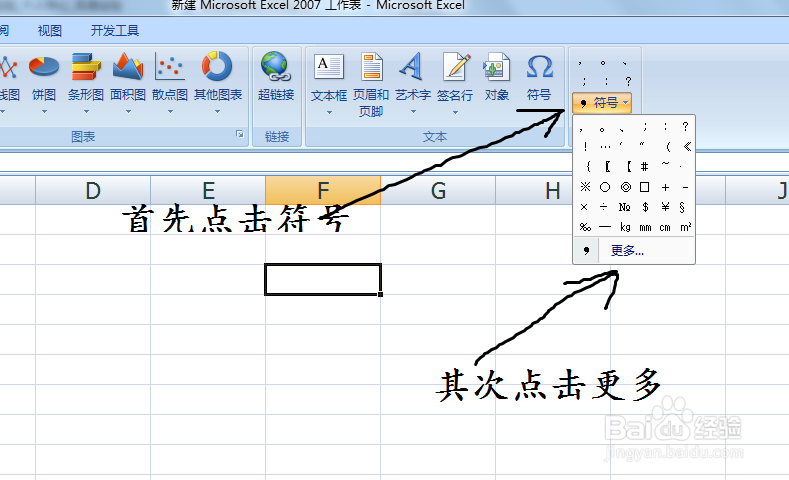The image size is (789, 480).
Task: Select column E header
Action: pyautogui.click(x=208, y=190)
